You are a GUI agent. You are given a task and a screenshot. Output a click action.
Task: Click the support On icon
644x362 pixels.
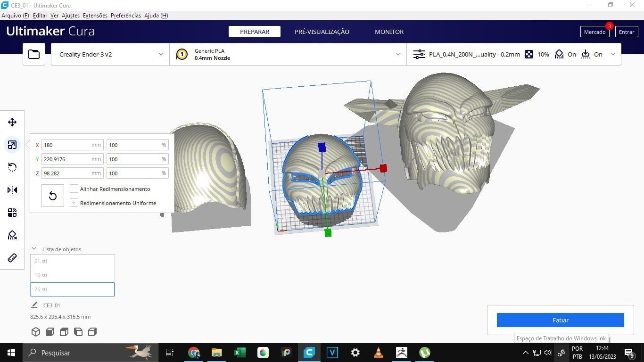pos(559,54)
